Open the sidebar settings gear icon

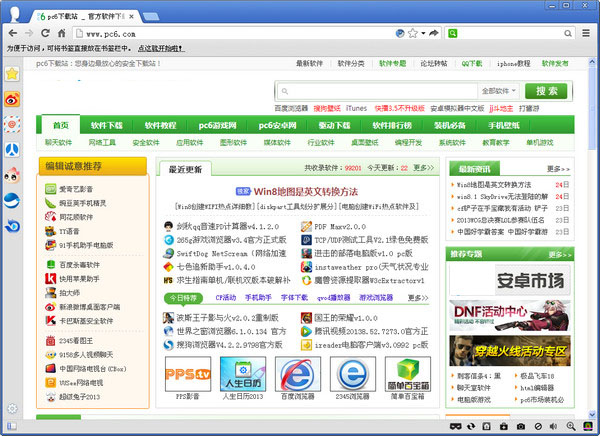12,408
